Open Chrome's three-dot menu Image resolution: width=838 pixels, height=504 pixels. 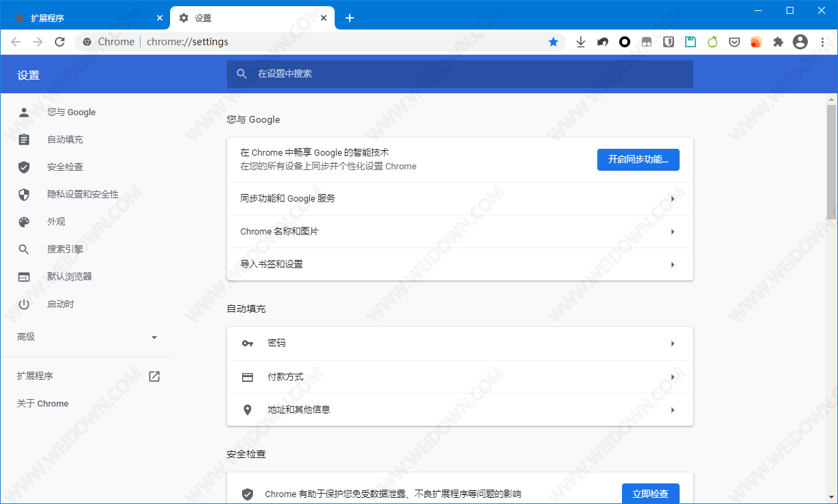pos(822,42)
